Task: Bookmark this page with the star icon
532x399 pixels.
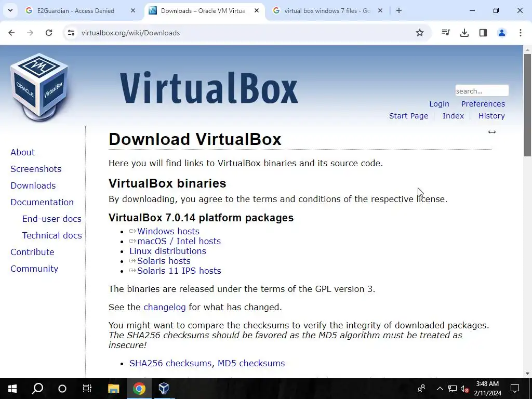Action: (420, 33)
